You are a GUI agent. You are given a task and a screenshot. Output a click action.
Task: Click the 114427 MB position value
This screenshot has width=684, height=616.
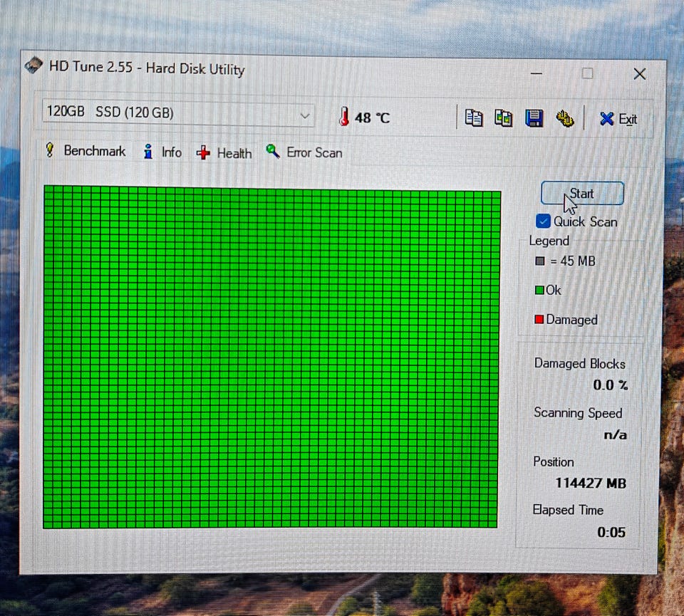coord(591,483)
